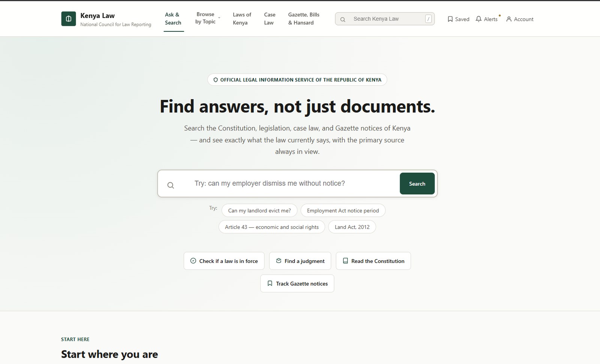Open 'Read the Constitution'
The width and height of the screenshot is (600, 364).
(x=373, y=261)
